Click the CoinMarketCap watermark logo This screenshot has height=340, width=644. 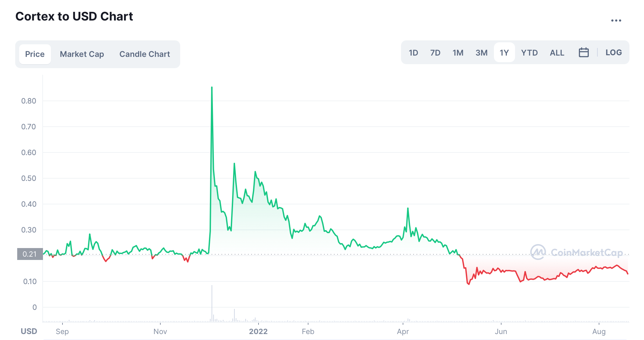577,252
